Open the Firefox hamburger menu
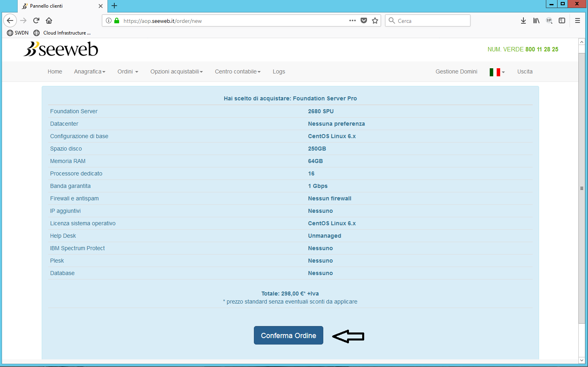 578,20
